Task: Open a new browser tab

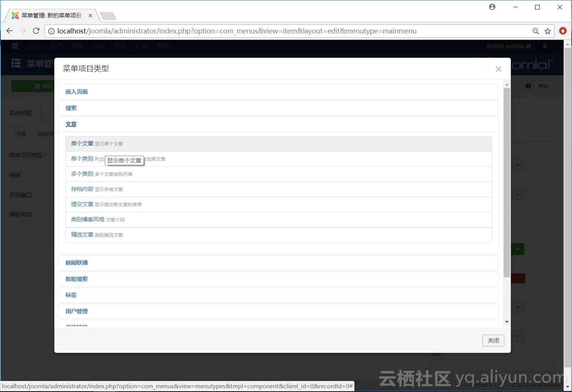Action: coord(108,16)
